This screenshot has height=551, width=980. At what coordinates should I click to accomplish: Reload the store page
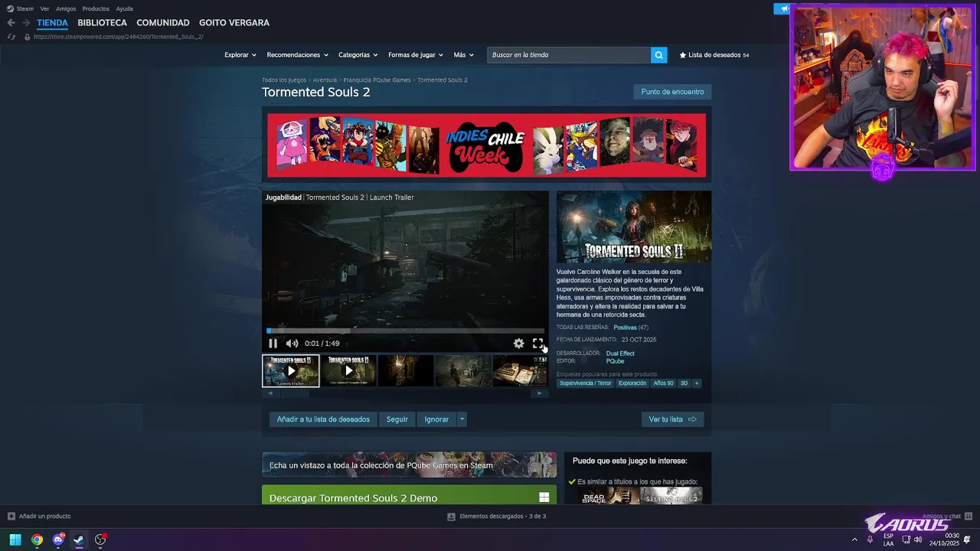(11, 37)
